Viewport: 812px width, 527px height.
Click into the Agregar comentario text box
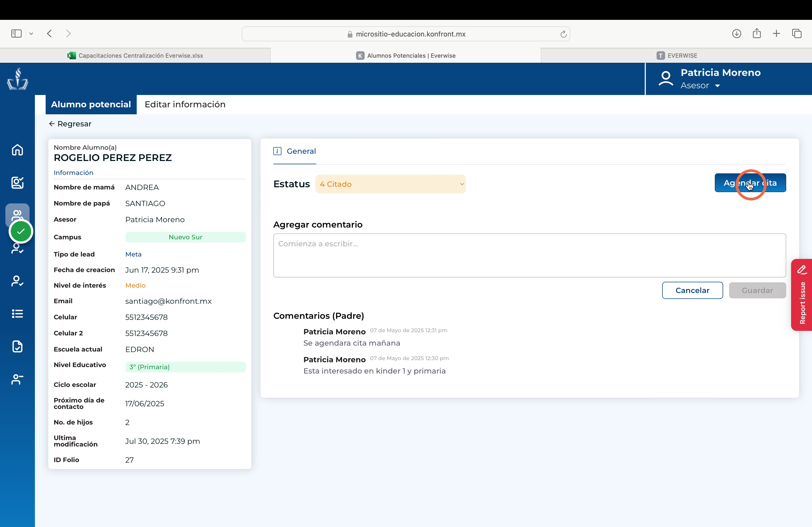tap(530, 255)
